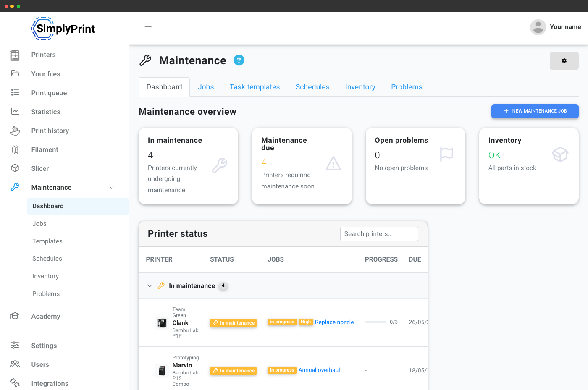The image size is (588, 390).
Task: Click the Your files folder icon
Action: pyautogui.click(x=15, y=73)
